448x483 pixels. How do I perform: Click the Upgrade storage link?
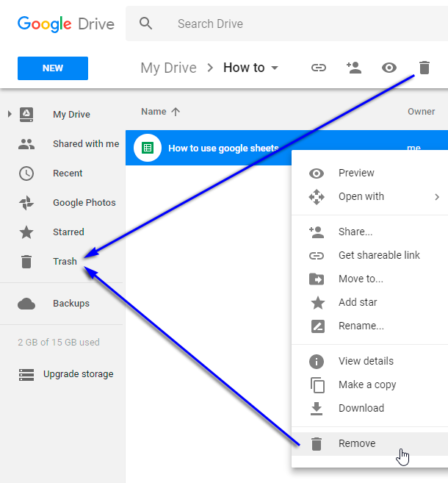pos(78,374)
